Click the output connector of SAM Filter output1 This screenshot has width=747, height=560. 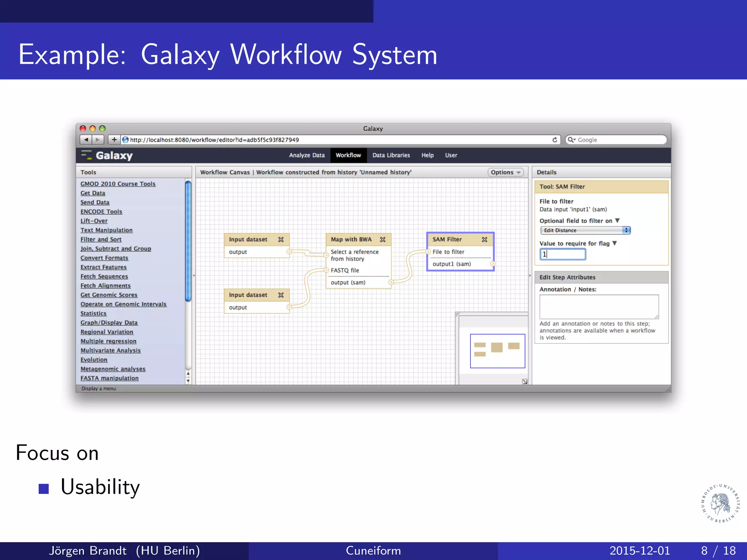pos(493,264)
